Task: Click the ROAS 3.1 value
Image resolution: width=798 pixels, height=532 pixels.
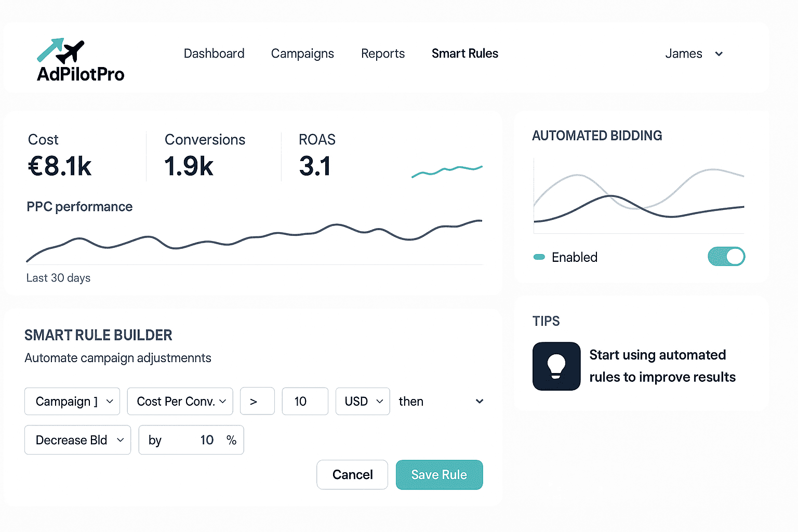Action: (x=315, y=166)
